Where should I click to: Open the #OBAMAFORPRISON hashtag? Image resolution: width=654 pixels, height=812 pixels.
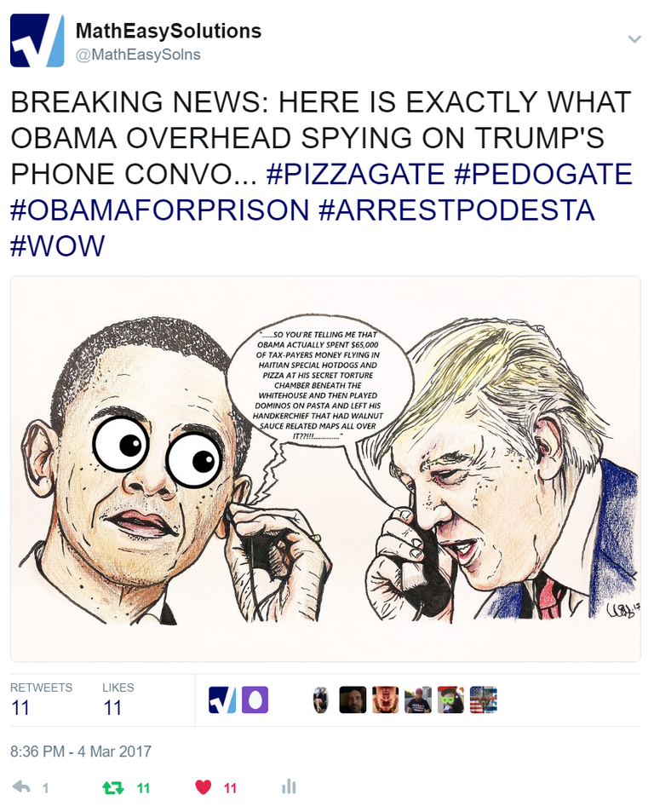[x=159, y=210]
